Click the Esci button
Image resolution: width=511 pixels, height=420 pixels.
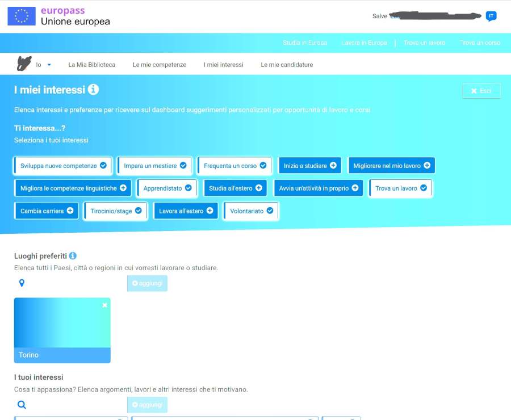pyautogui.click(x=481, y=91)
